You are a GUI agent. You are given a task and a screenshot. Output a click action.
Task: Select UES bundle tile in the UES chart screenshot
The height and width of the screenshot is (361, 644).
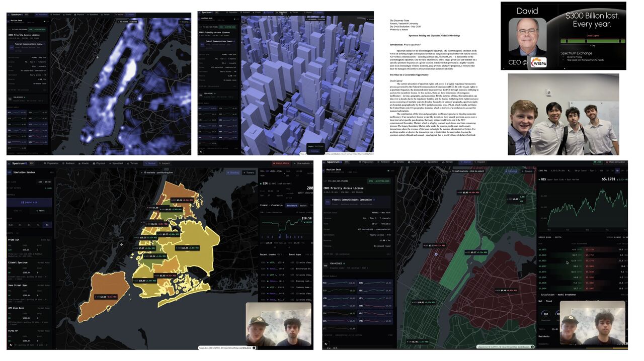375,298
